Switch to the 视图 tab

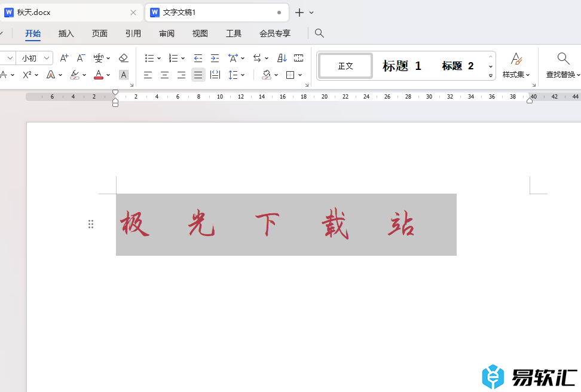click(x=200, y=33)
